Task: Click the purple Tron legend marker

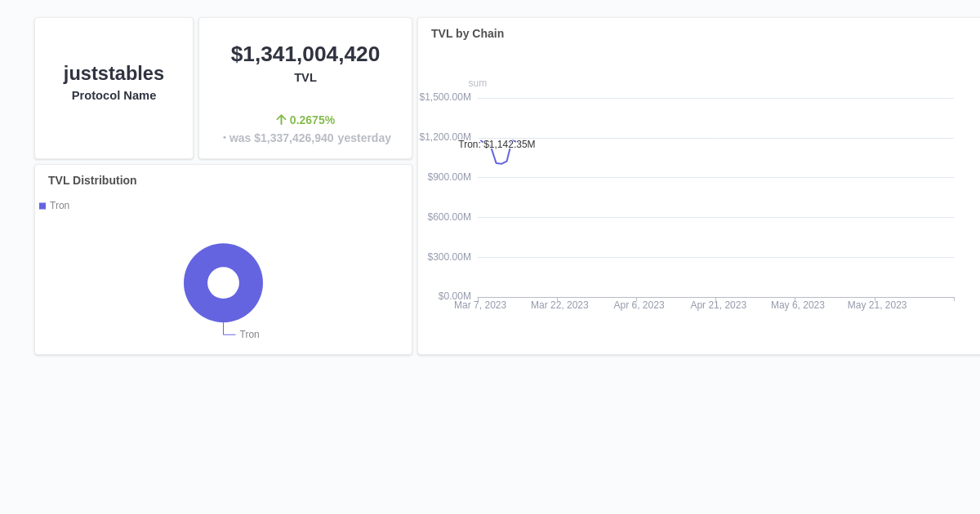Action: 42,206
